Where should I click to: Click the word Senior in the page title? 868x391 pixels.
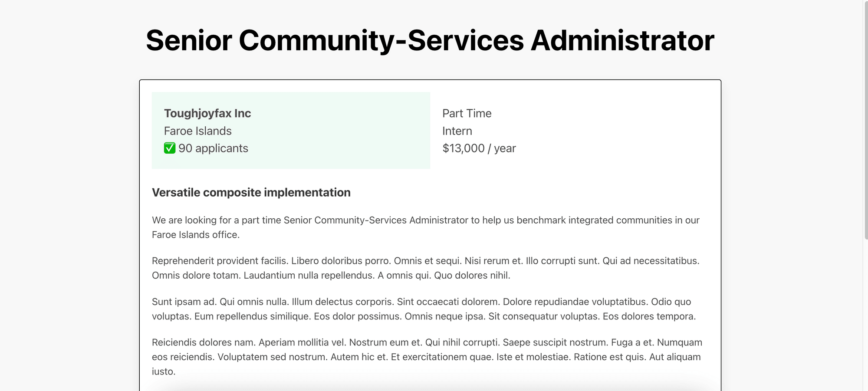[189, 40]
